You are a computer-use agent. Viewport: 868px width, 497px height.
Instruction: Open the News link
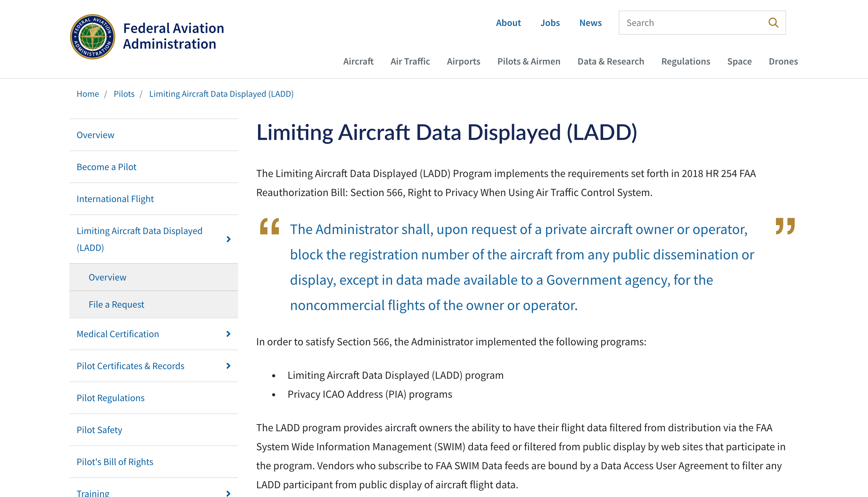coord(590,23)
